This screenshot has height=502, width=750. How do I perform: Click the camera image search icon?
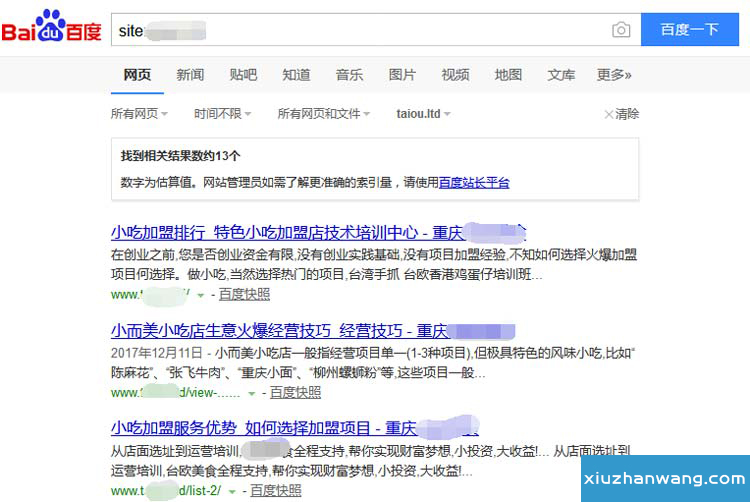click(x=621, y=30)
